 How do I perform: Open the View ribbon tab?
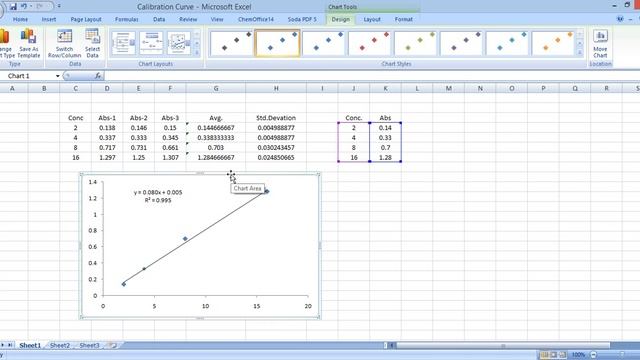(217, 19)
